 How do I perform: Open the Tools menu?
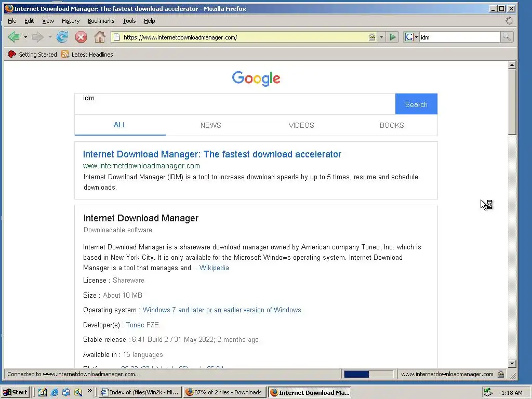(x=129, y=21)
